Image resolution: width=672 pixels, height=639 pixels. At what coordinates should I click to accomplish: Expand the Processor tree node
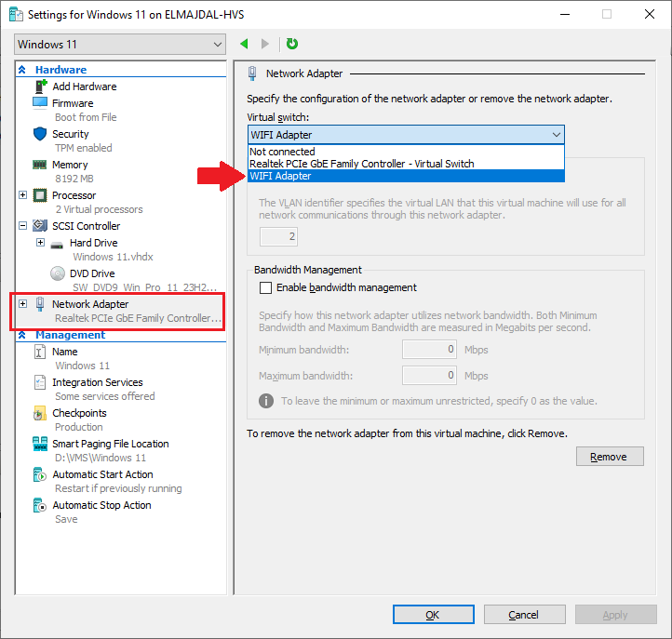tap(22, 195)
